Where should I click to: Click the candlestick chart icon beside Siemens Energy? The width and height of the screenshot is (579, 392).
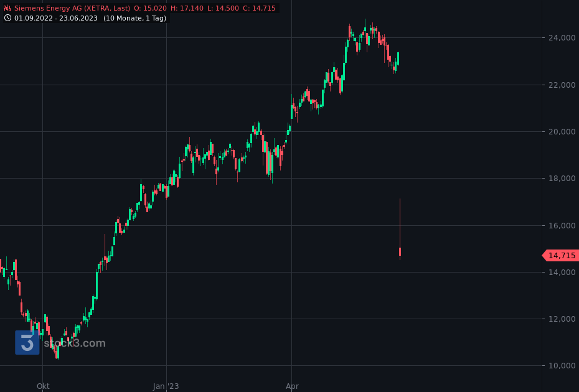point(7,8)
